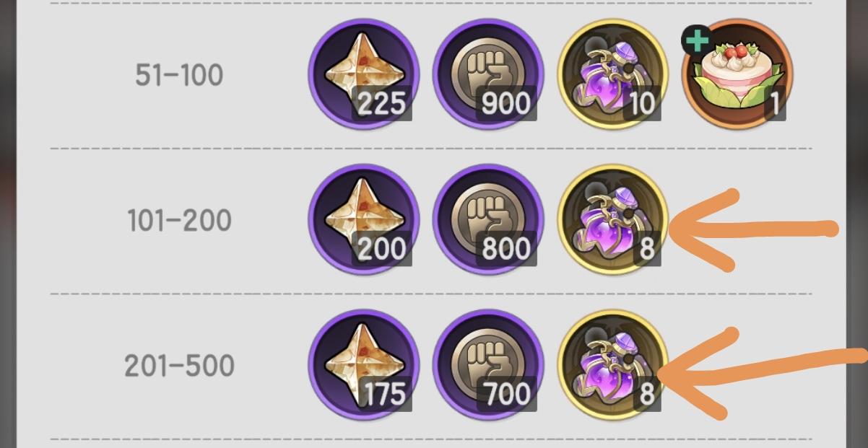Tap the star shard reward showing 225

pyautogui.click(x=364, y=74)
